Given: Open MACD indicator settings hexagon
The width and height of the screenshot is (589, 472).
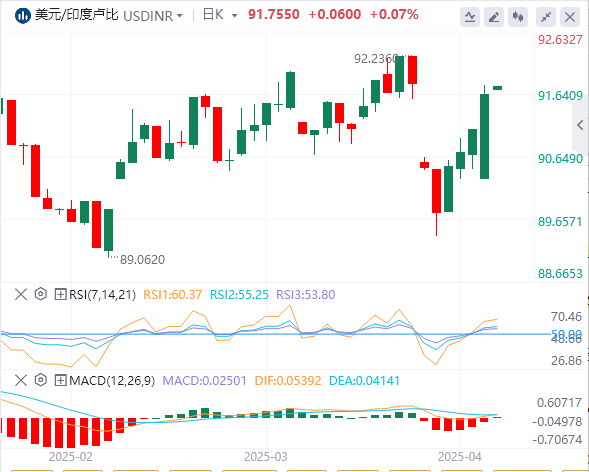Looking at the screenshot, I should click(41, 380).
